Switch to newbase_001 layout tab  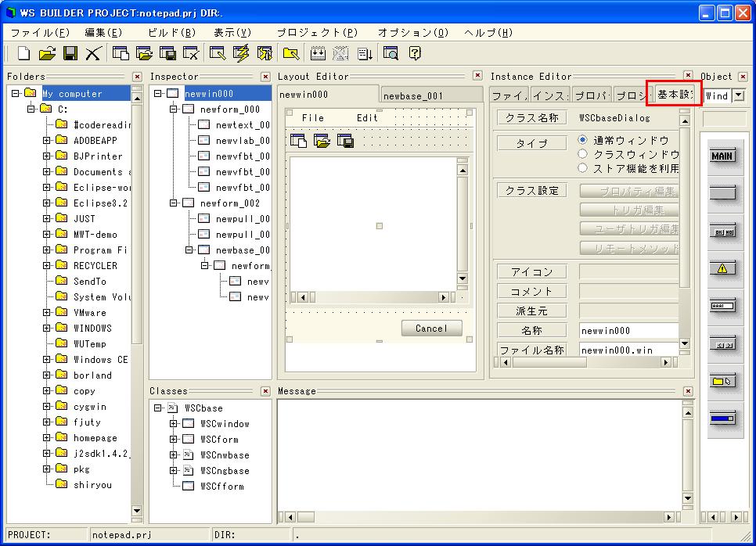click(x=431, y=95)
